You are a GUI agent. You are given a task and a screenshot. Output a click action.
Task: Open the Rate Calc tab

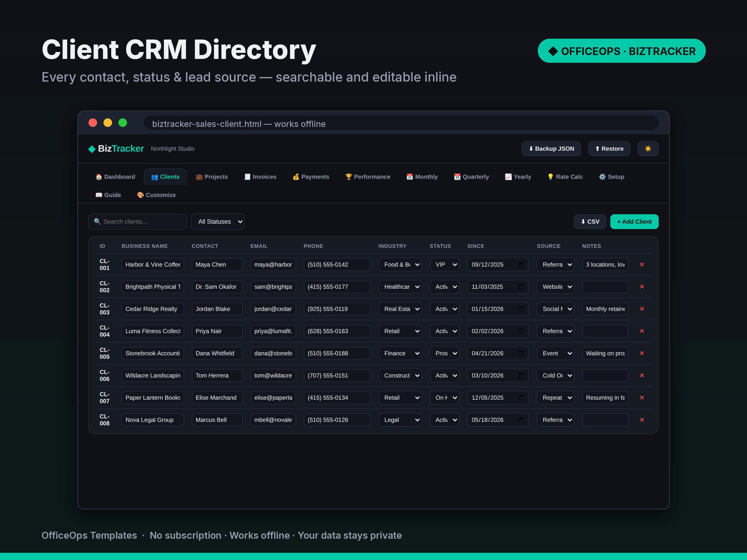(565, 176)
